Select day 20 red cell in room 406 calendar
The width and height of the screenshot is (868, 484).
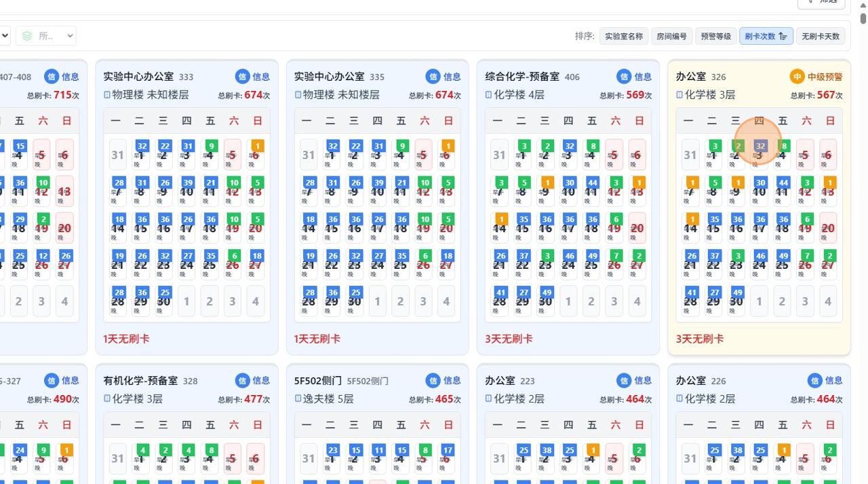(x=637, y=228)
